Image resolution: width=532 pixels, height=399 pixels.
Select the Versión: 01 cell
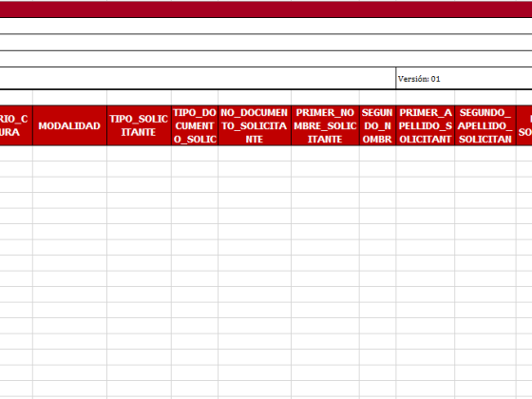[465, 78]
